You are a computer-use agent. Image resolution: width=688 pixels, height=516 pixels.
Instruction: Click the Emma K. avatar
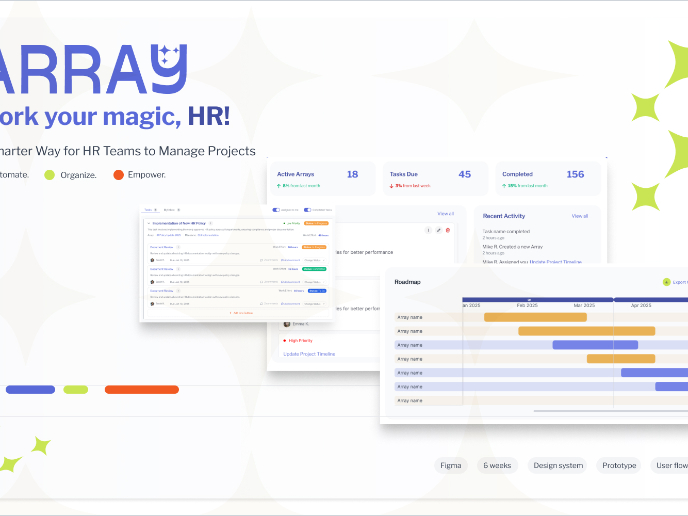coord(287,324)
